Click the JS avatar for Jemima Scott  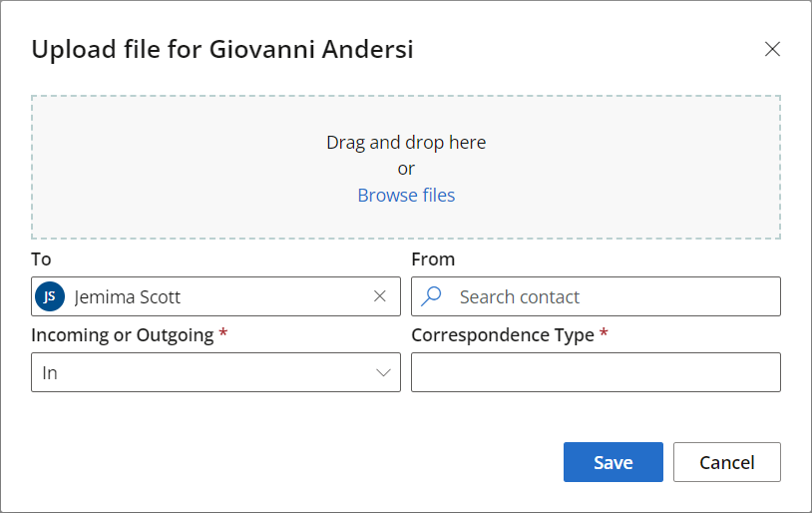click(50, 296)
